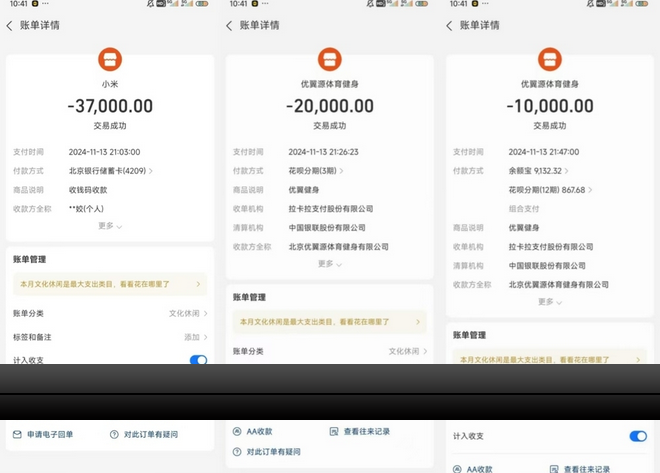Open spending tip banner in -10,000.00 bill

point(550,357)
